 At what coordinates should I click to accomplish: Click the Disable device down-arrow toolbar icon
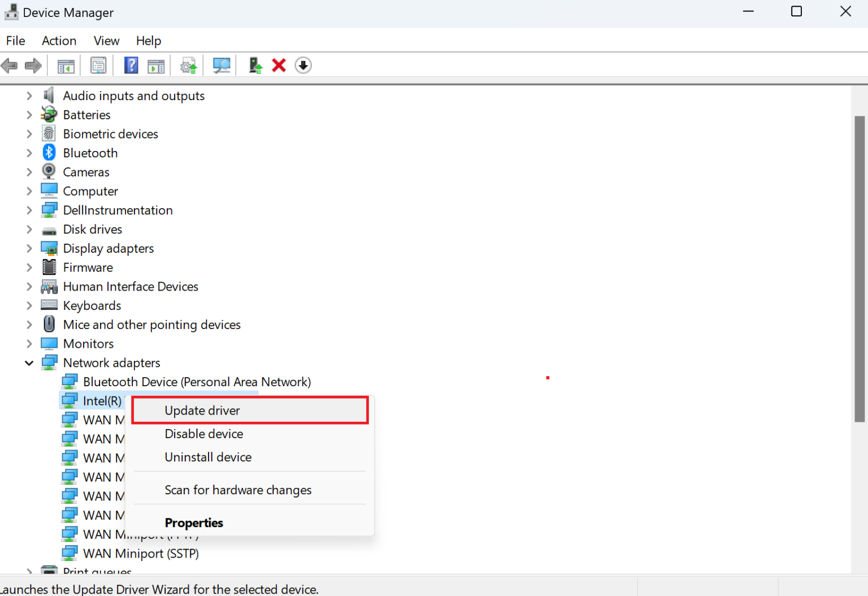tap(303, 65)
